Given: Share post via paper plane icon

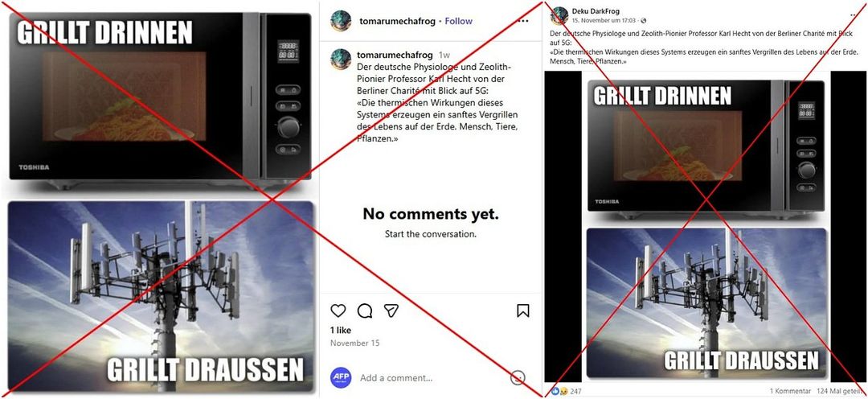Looking at the screenshot, I should pyautogui.click(x=391, y=311).
